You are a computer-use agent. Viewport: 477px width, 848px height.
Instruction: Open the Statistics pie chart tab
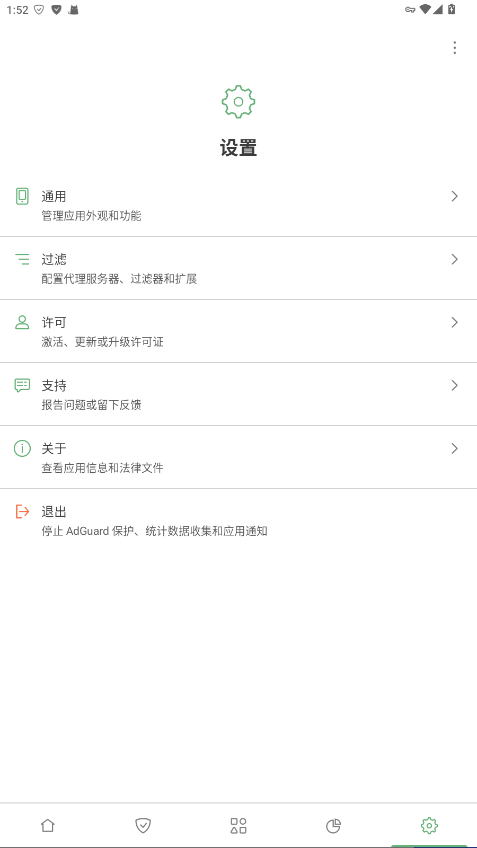(x=334, y=825)
